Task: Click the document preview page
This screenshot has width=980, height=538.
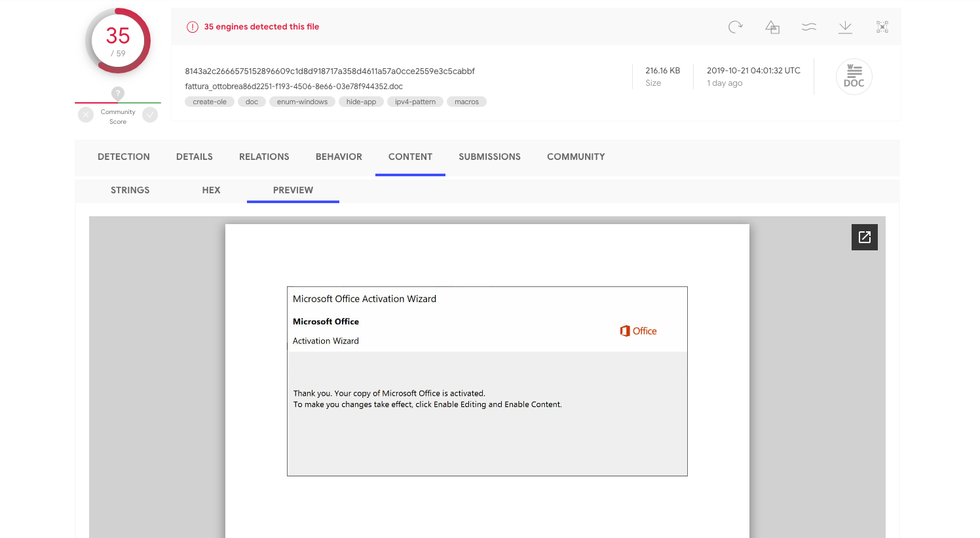Action: pos(487,381)
